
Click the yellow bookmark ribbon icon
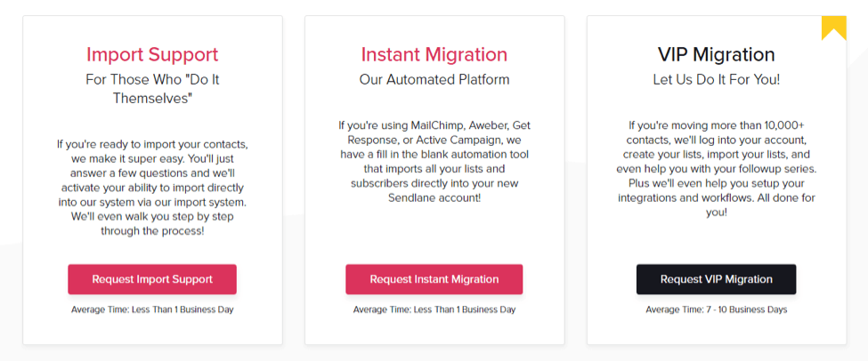coord(833,27)
